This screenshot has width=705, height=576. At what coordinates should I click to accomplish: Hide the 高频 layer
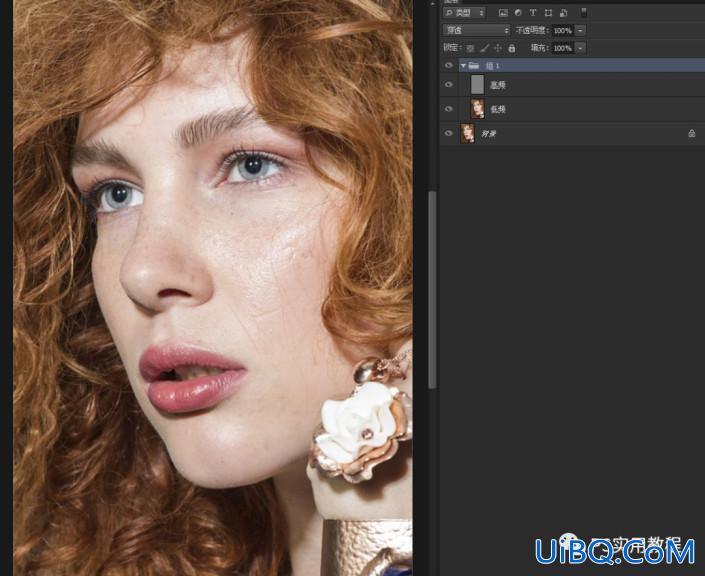pyautogui.click(x=448, y=85)
